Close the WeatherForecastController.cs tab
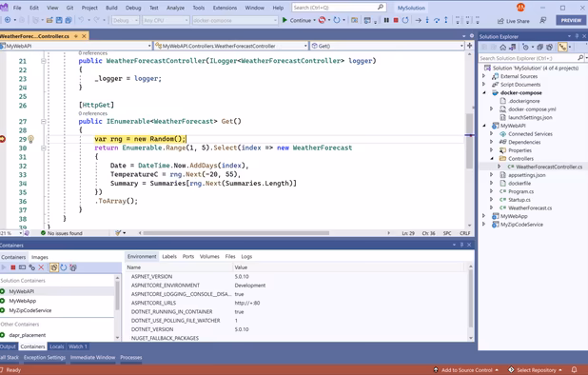 [x=84, y=36]
